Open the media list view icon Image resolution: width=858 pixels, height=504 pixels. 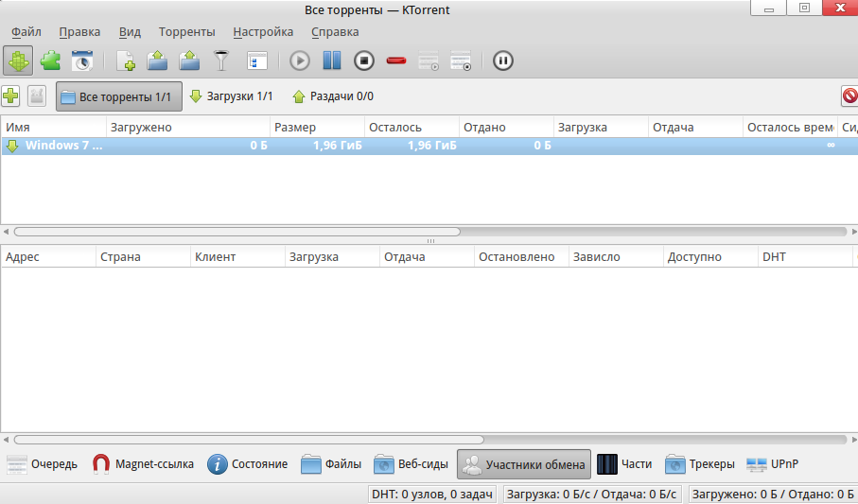[x=257, y=61]
